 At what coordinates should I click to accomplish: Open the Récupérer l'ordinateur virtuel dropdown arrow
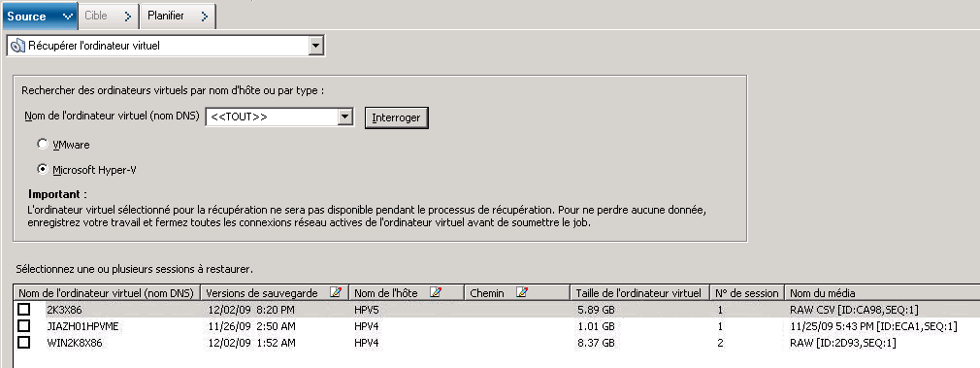315,46
